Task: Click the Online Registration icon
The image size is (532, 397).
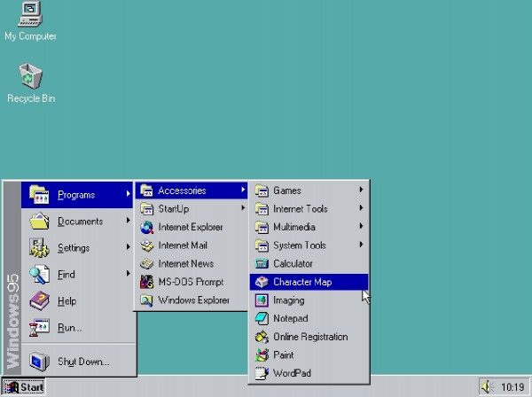Action: click(262, 337)
